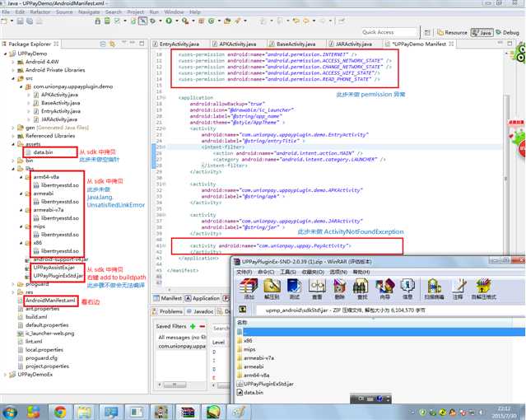Click Eclipse Debug bug toolbar icon
Image resolution: width=526 pixels, height=420 pixels.
(x=153, y=21)
